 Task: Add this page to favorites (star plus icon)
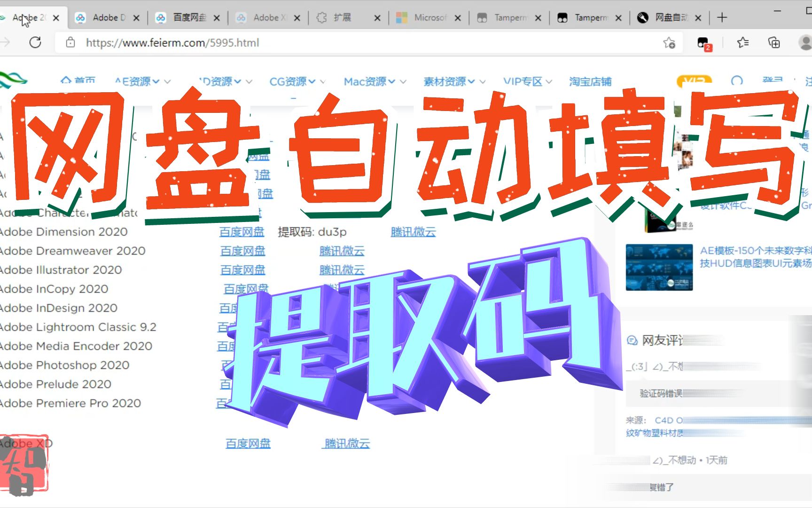click(x=669, y=43)
